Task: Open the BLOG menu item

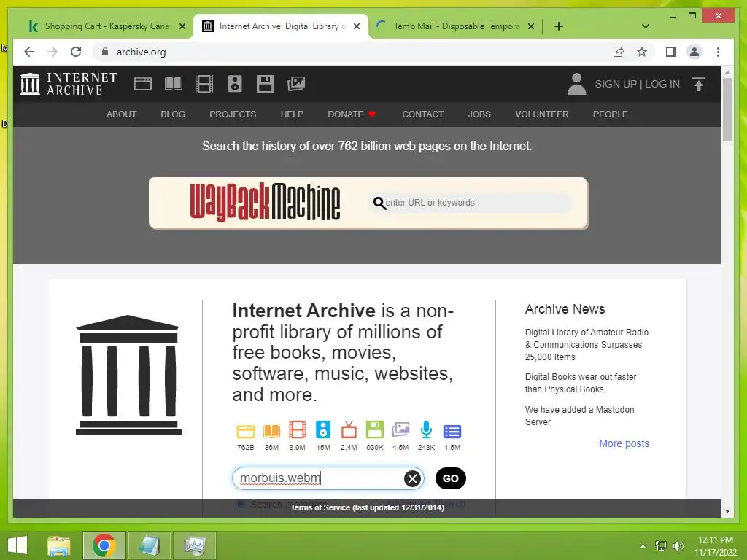Action: click(x=173, y=114)
